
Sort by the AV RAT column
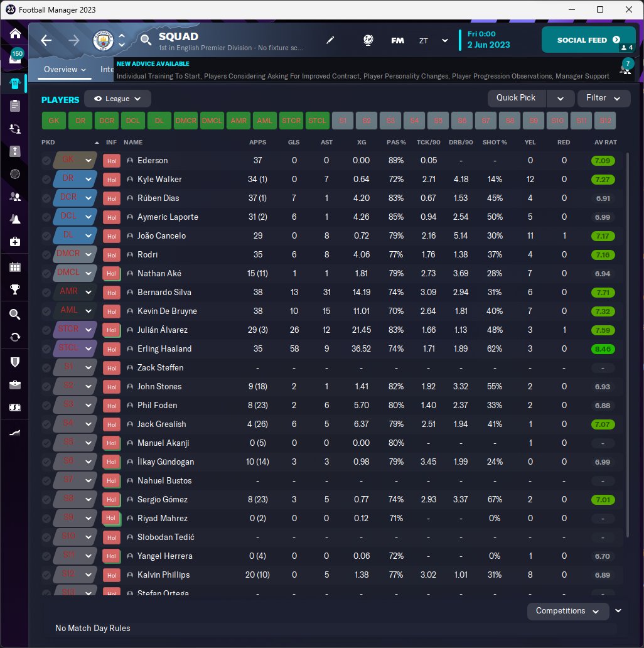click(605, 142)
